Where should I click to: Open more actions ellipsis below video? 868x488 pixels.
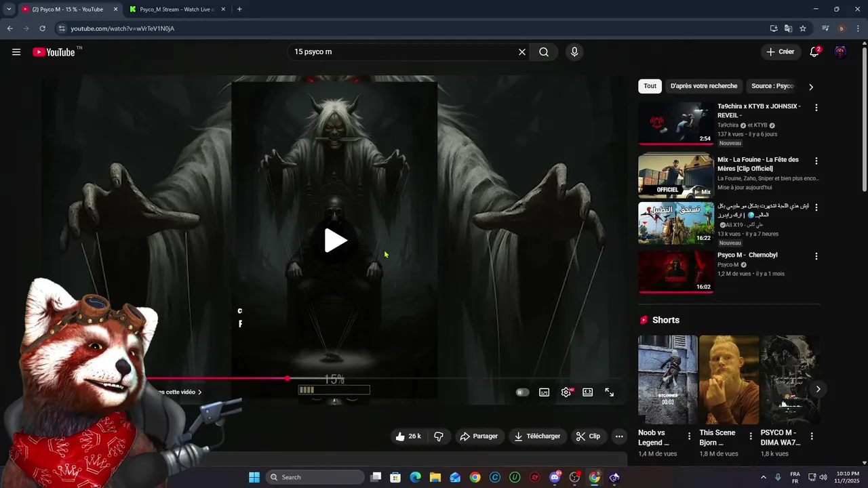point(619,436)
